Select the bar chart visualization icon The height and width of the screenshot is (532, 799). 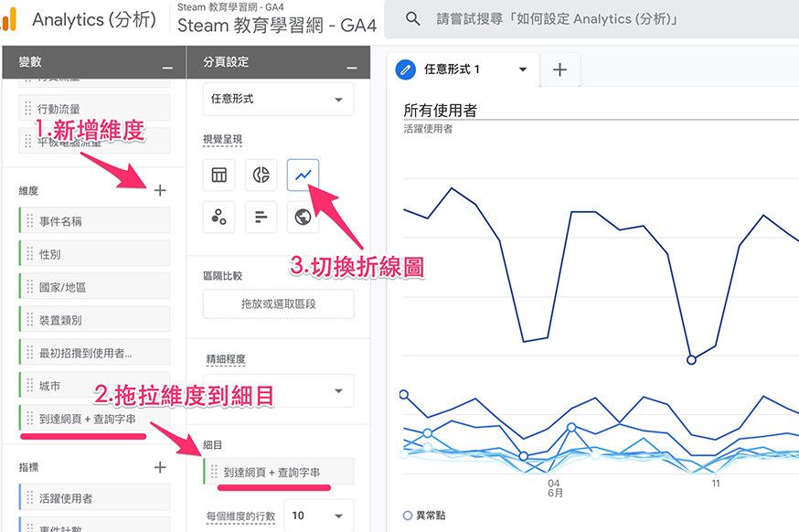point(261,217)
